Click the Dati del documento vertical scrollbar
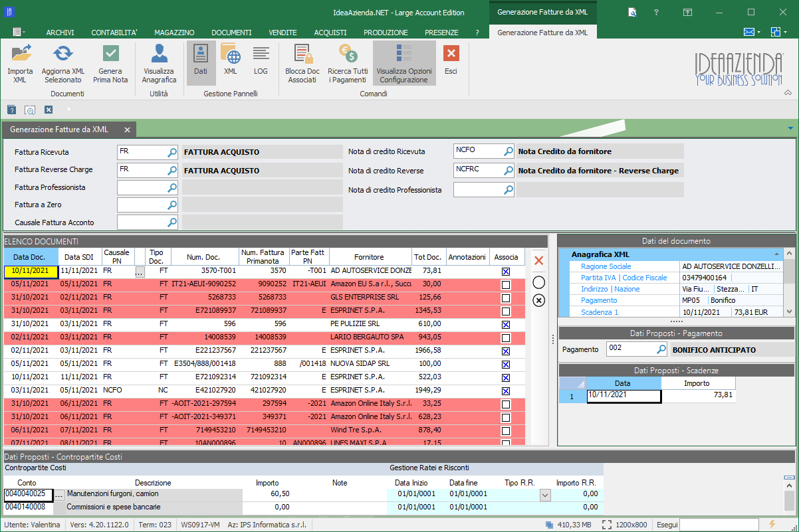The image size is (799, 532). pyautogui.click(x=788, y=282)
